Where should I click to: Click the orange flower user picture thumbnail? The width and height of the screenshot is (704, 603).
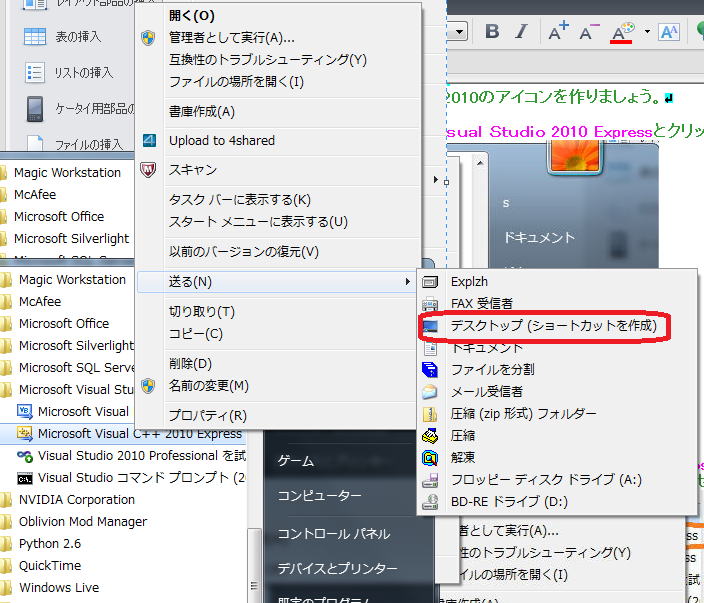[575, 156]
